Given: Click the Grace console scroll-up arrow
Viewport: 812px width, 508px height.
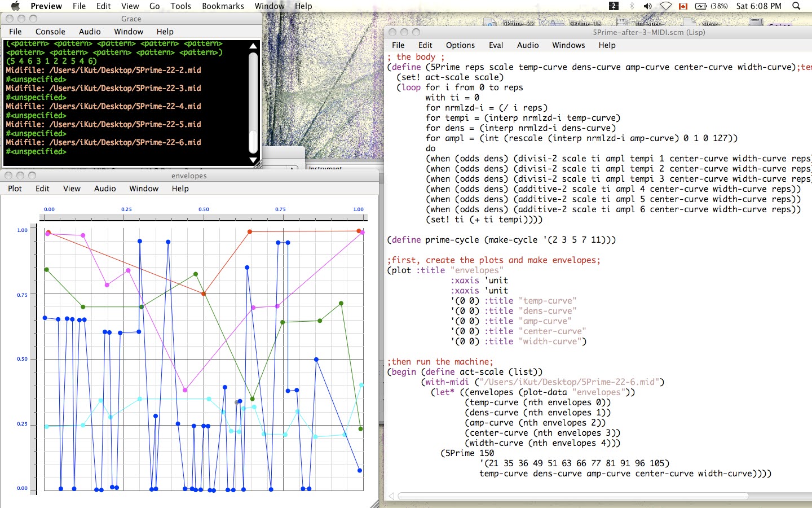Looking at the screenshot, I should click(253, 46).
